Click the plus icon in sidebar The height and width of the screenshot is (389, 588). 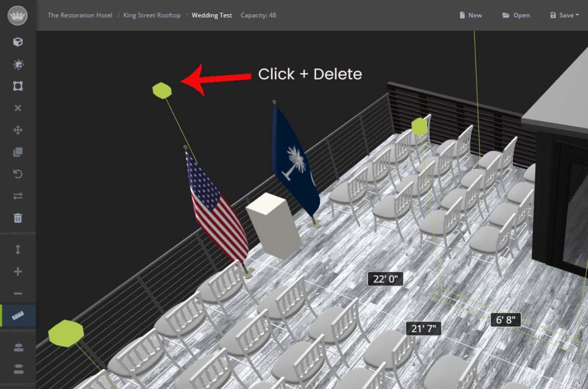coord(18,272)
